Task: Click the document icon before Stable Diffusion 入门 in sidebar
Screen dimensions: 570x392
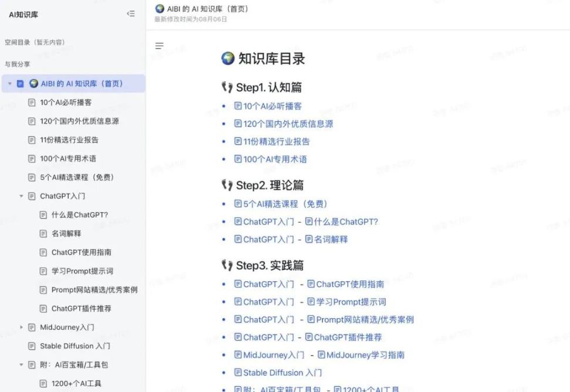Action: click(32, 346)
